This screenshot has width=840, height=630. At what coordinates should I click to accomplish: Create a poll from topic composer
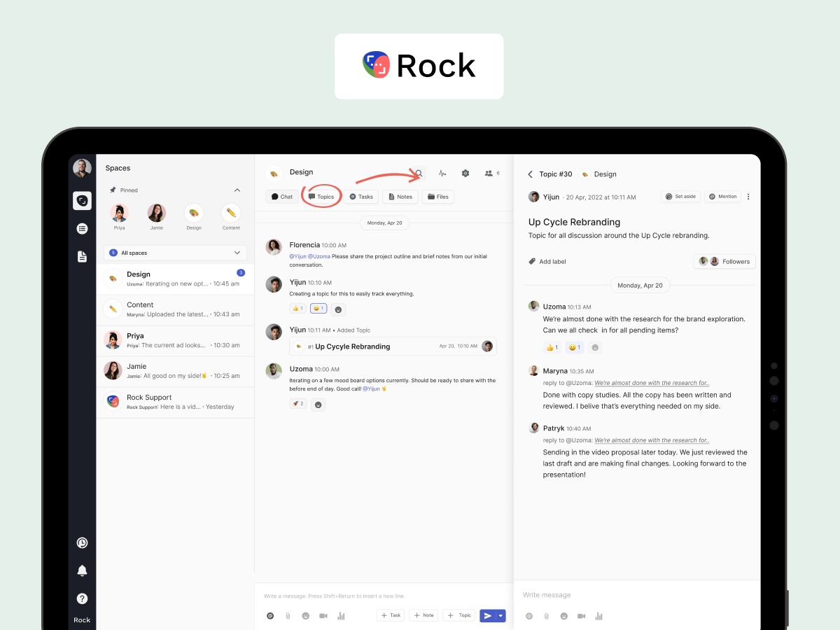[599, 616]
